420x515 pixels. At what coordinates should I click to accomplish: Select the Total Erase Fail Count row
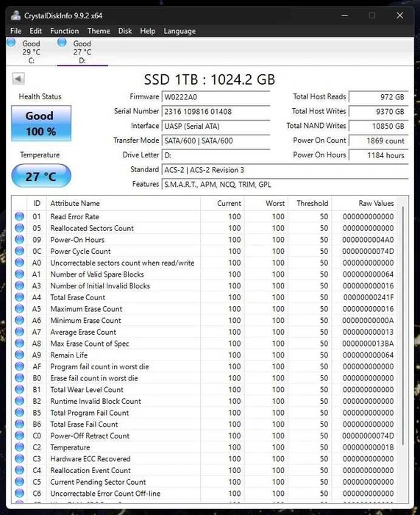pos(206,424)
